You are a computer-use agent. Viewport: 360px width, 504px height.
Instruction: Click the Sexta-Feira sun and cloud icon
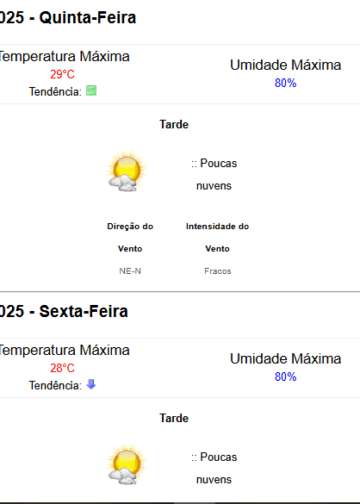(x=127, y=465)
